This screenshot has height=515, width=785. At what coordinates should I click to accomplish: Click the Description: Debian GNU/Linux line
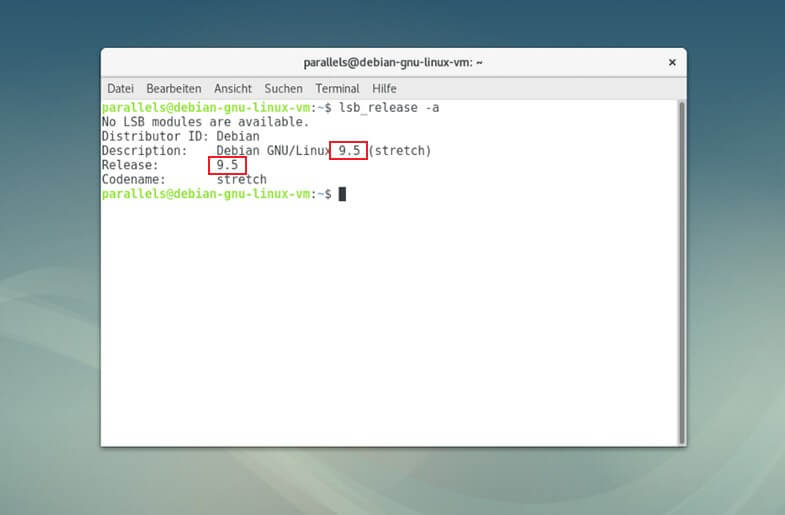[266, 151]
